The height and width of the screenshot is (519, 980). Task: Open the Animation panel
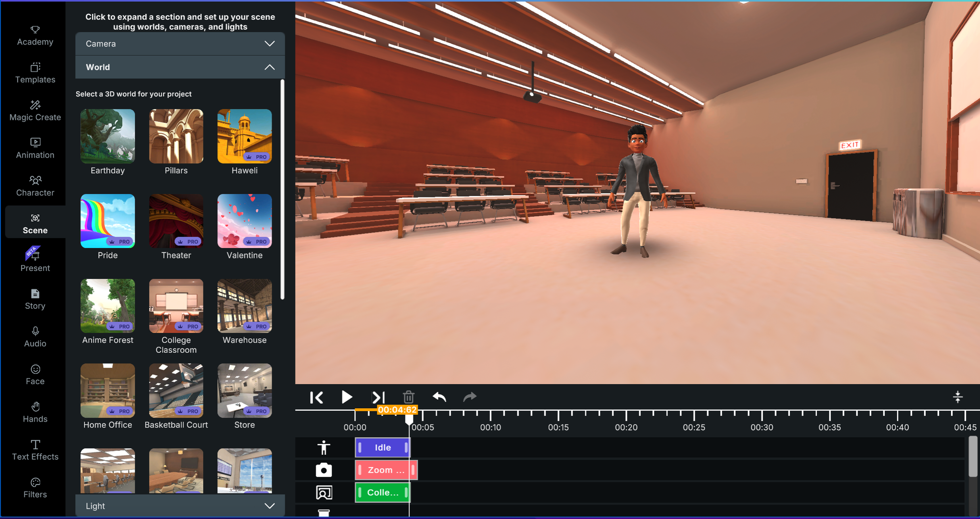tap(35, 148)
